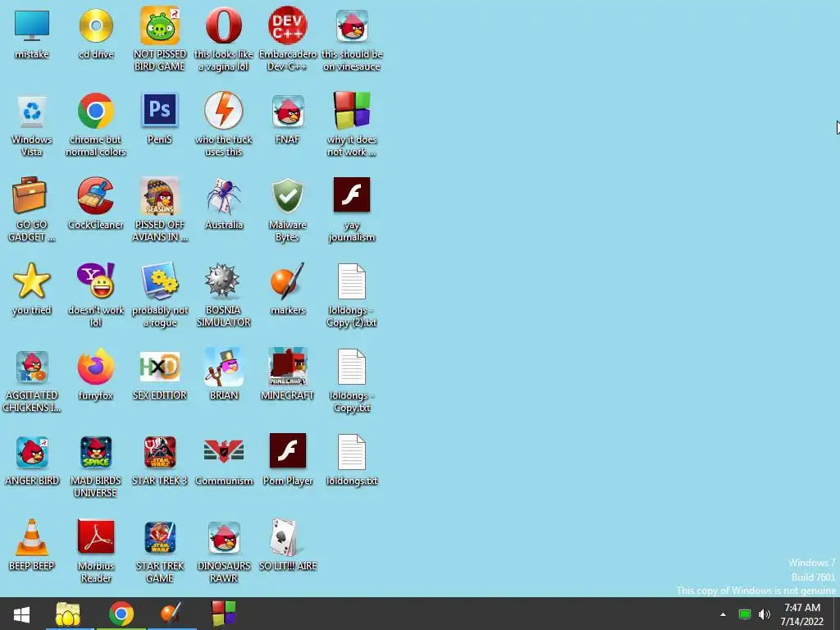The height and width of the screenshot is (630, 840).
Task: Select the Embarcadero Dev-C++ icon
Action: 288,25
